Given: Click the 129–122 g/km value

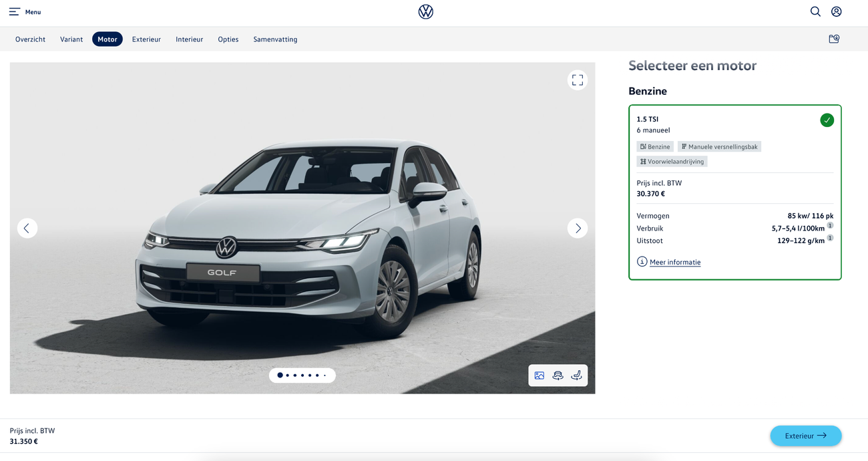Looking at the screenshot, I should point(801,241).
